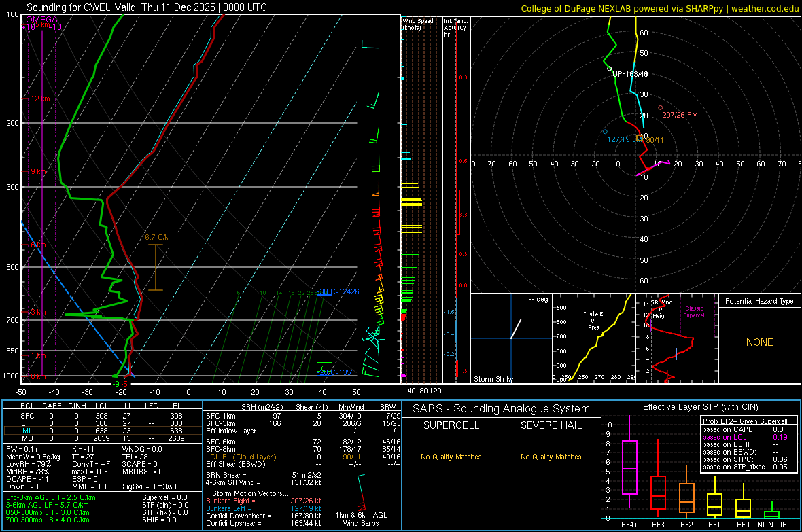Screen dimensions: 802x532
Task: Click the '9 km' height marker
Action: point(38,171)
